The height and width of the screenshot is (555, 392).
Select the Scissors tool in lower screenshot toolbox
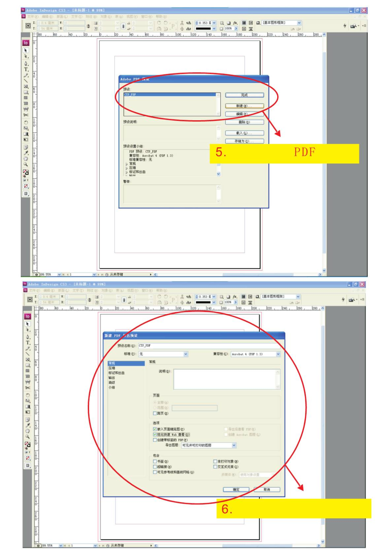tap(27, 388)
